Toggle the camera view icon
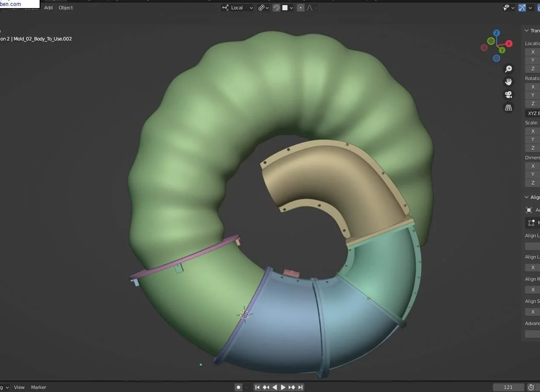 click(x=508, y=95)
